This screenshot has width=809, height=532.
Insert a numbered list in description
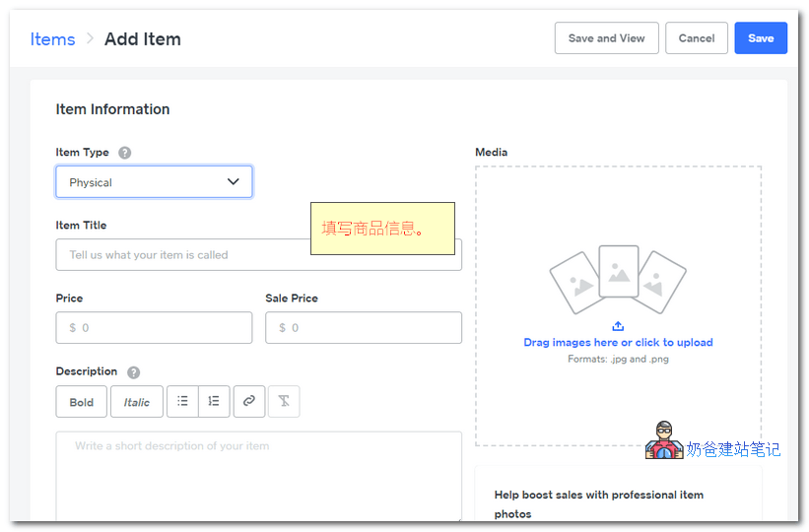[x=214, y=401]
